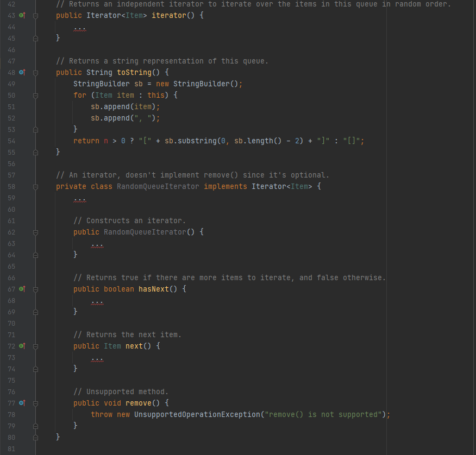Collapse the hasNext() method using its fold marker on line 67
476x455 pixels.
(x=35, y=290)
